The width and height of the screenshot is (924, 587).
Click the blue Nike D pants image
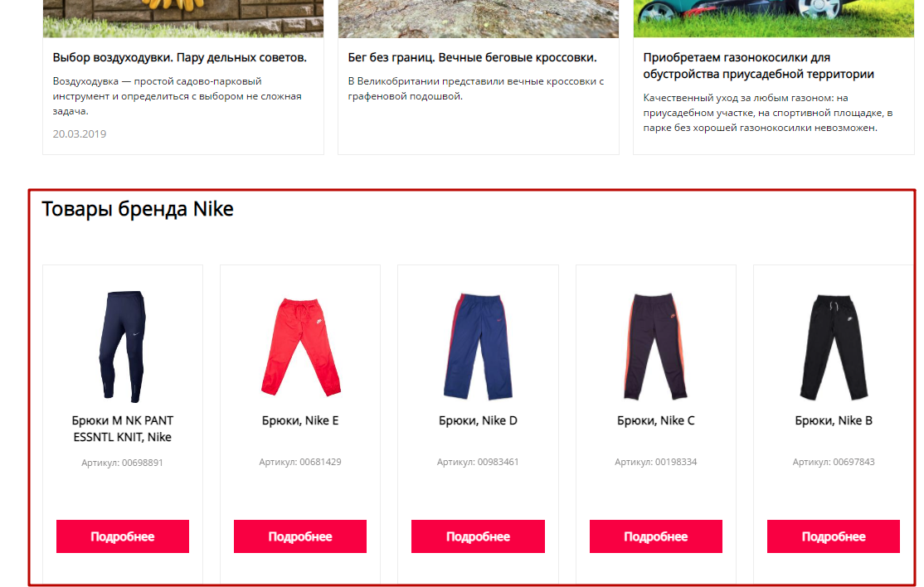pyautogui.click(x=478, y=347)
